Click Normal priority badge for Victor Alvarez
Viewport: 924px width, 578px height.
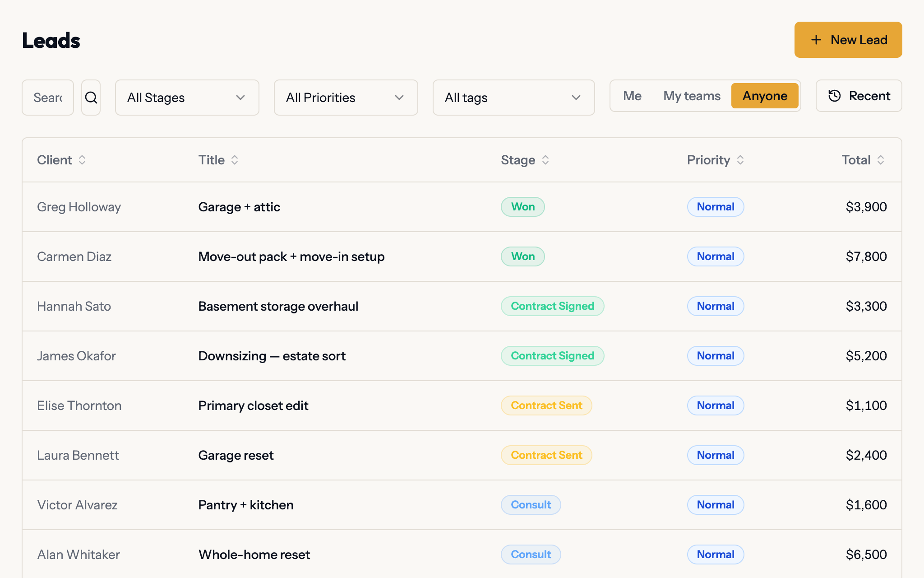716,505
